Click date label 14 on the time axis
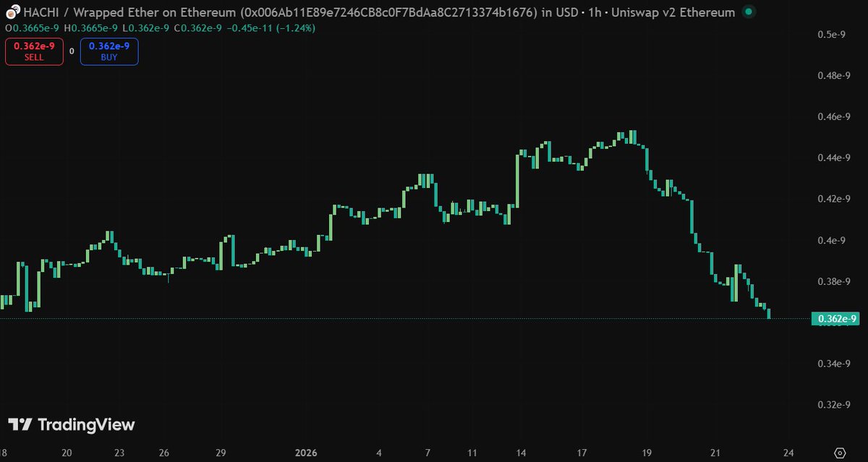The width and height of the screenshot is (868, 462). click(521, 453)
